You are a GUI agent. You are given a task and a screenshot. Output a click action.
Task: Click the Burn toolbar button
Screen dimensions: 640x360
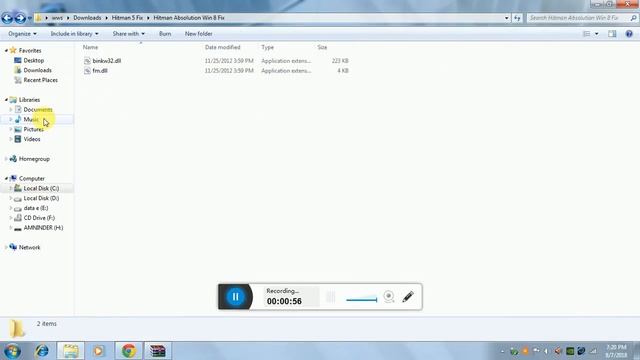coord(165,34)
